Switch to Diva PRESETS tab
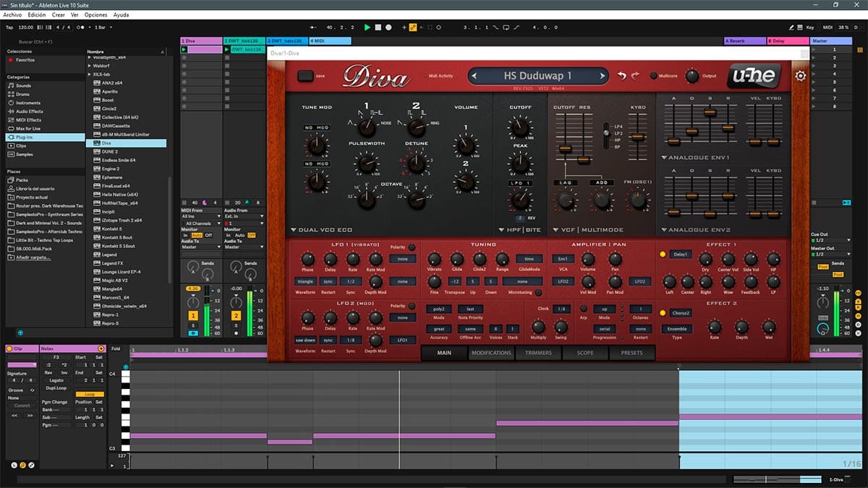The width and height of the screenshot is (868, 488). click(x=631, y=353)
